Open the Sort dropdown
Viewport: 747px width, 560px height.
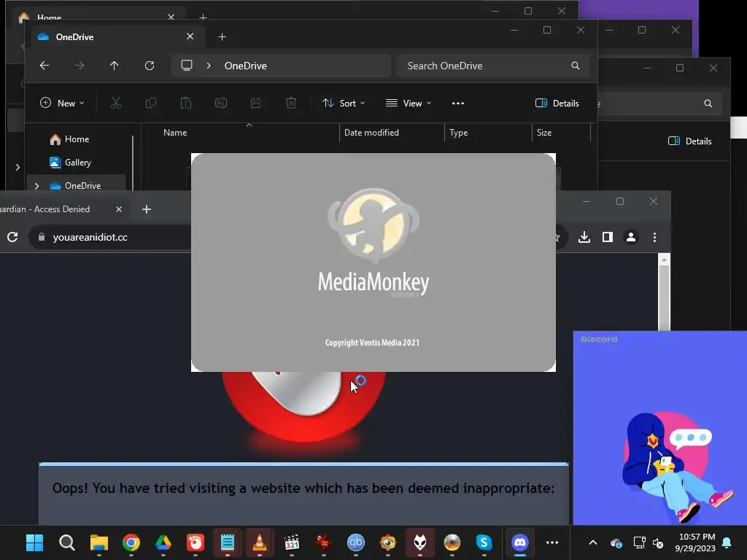(344, 104)
